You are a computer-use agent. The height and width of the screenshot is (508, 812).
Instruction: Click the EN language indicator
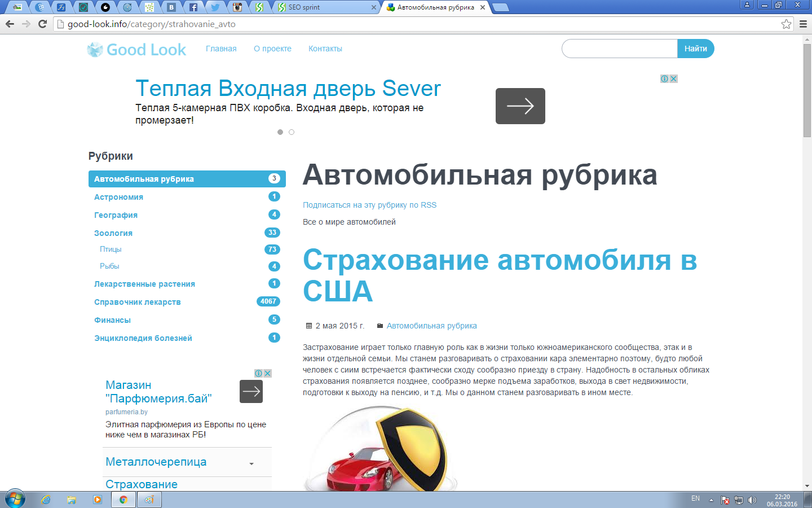[695, 498]
